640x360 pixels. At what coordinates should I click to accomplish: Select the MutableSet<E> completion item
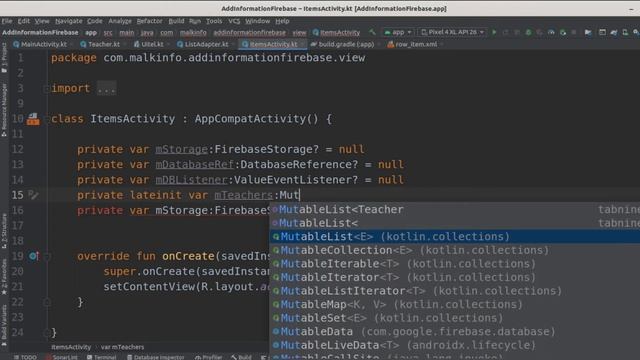click(x=455, y=318)
